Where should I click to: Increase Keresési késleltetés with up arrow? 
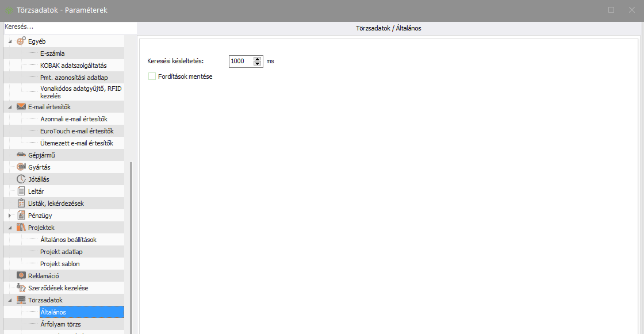click(x=258, y=59)
